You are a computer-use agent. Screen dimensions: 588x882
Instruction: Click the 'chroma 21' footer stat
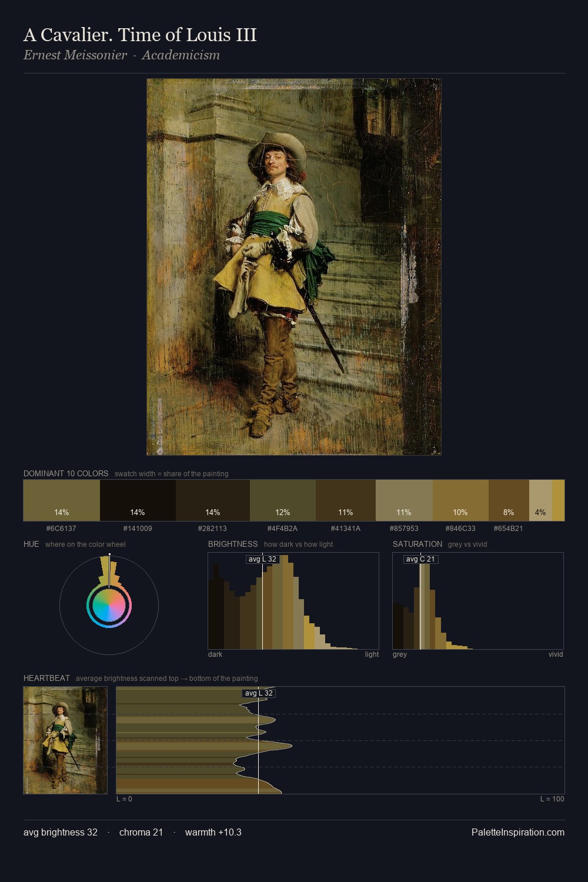pos(141,832)
